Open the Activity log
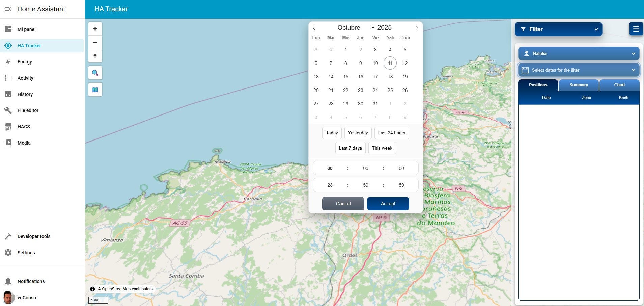 point(42,78)
